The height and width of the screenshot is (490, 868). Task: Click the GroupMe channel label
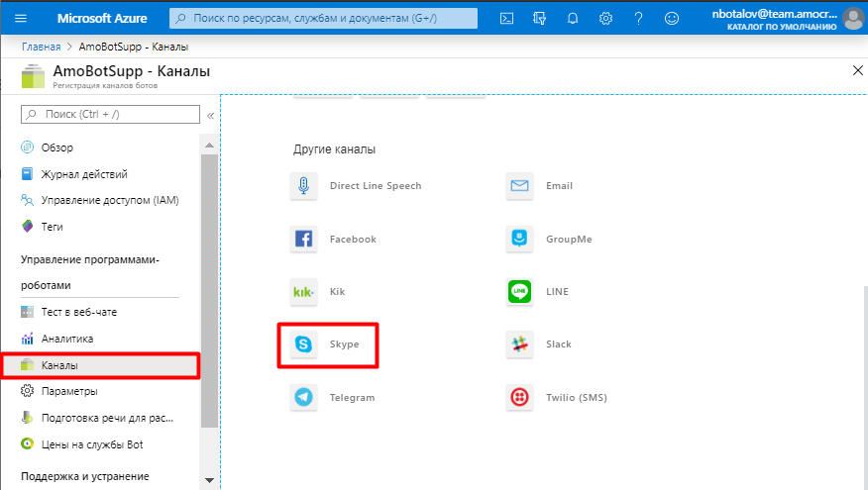[x=569, y=239]
